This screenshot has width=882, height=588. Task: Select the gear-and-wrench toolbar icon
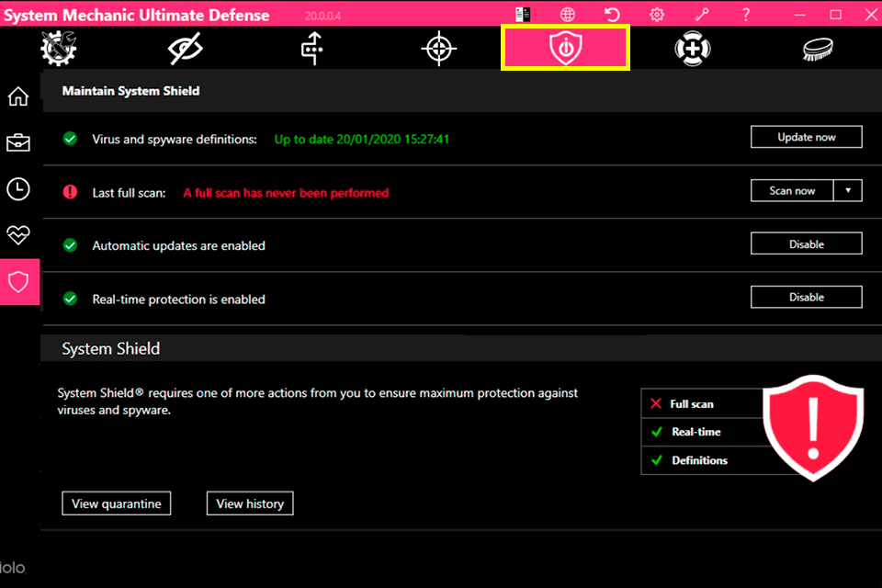57,48
